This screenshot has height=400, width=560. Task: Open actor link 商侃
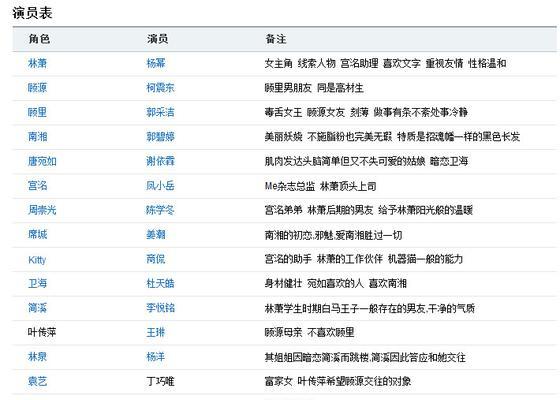click(x=156, y=259)
